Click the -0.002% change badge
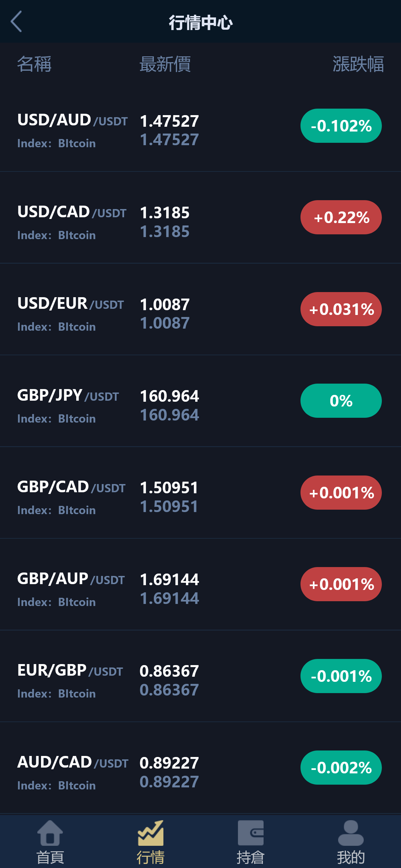 coord(341,768)
